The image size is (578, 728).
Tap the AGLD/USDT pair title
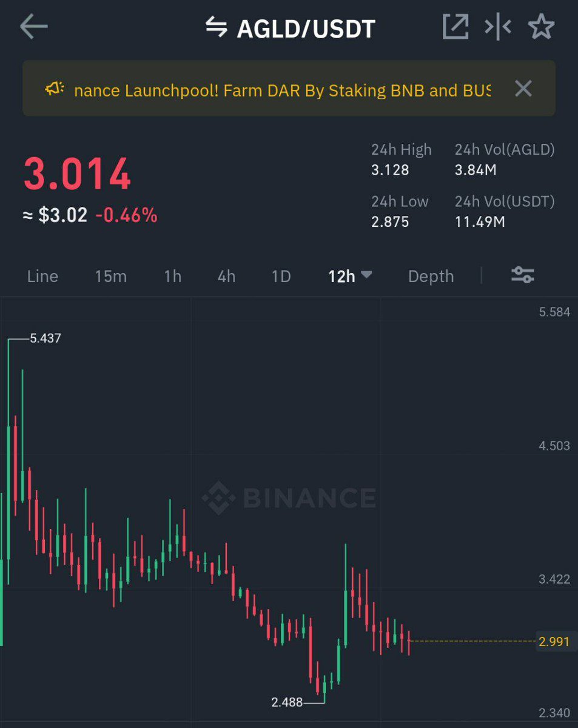306,28
